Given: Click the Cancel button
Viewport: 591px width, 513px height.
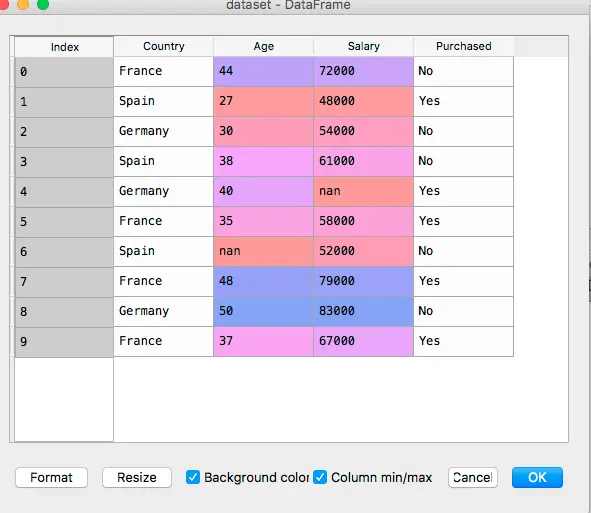Looking at the screenshot, I should click(473, 478).
